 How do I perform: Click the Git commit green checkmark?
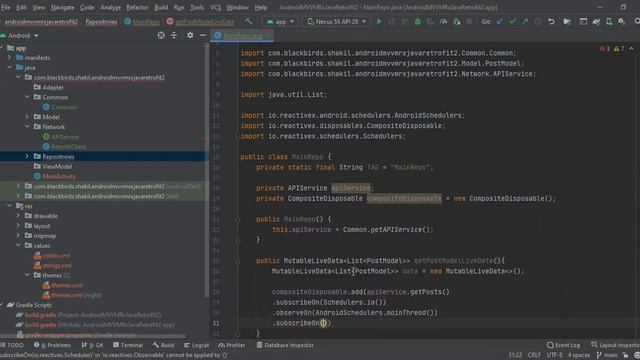pos(513,21)
